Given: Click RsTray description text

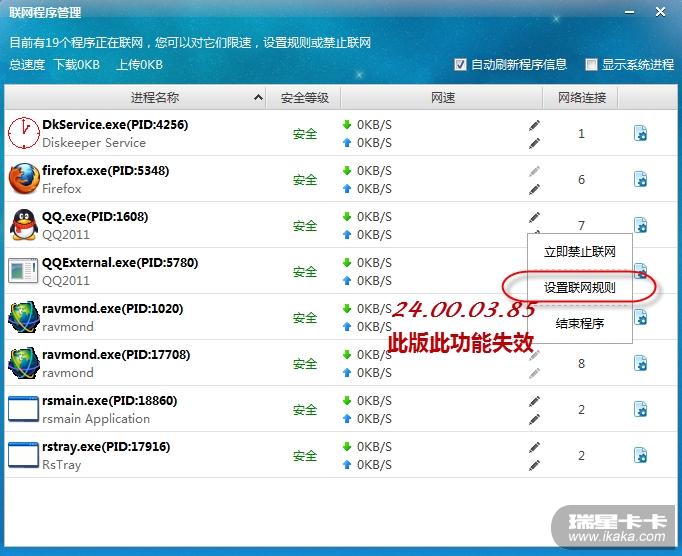Looking at the screenshot, I should click(61, 465).
